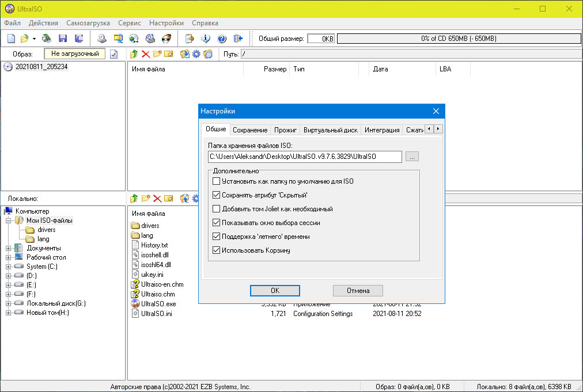Image resolution: width=583 pixels, height=392 pixels.
Task: Click the image pane blue gear icon
Action: [196, 54]
